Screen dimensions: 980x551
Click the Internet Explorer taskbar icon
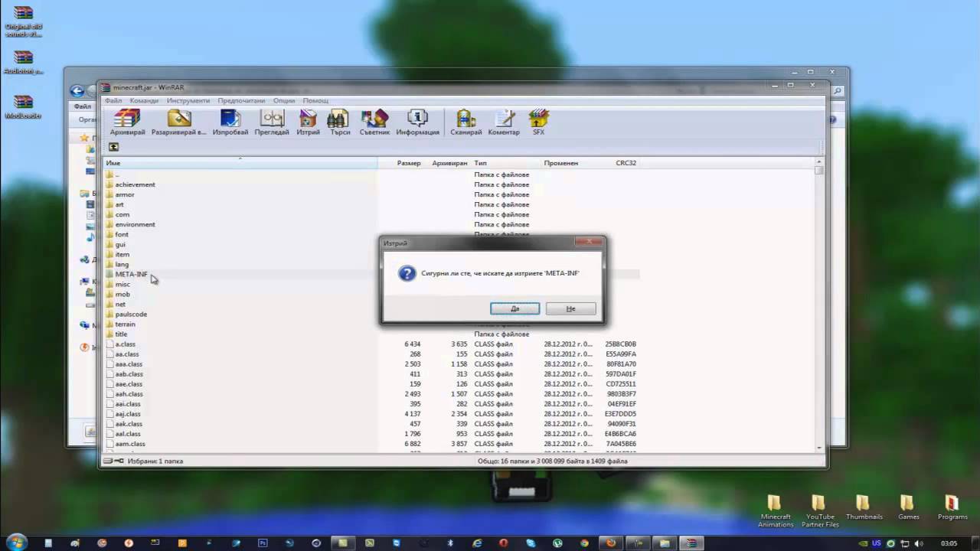[477, 543]
